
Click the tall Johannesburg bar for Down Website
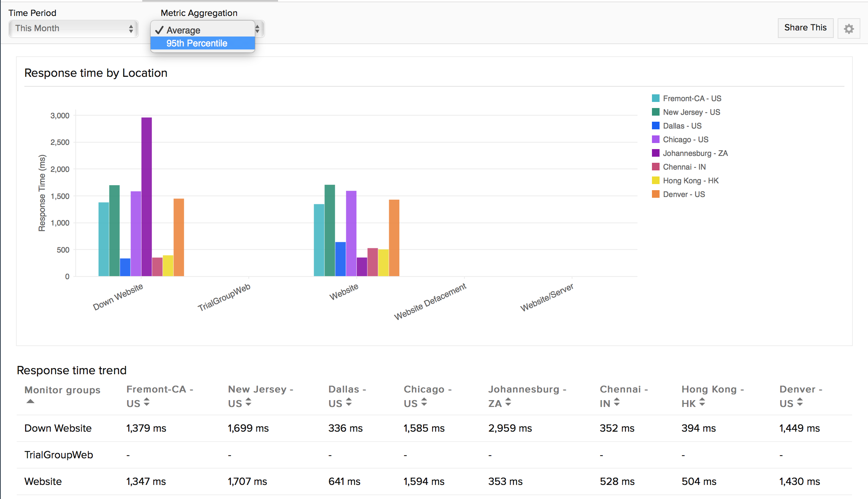[x=146, y=196]
